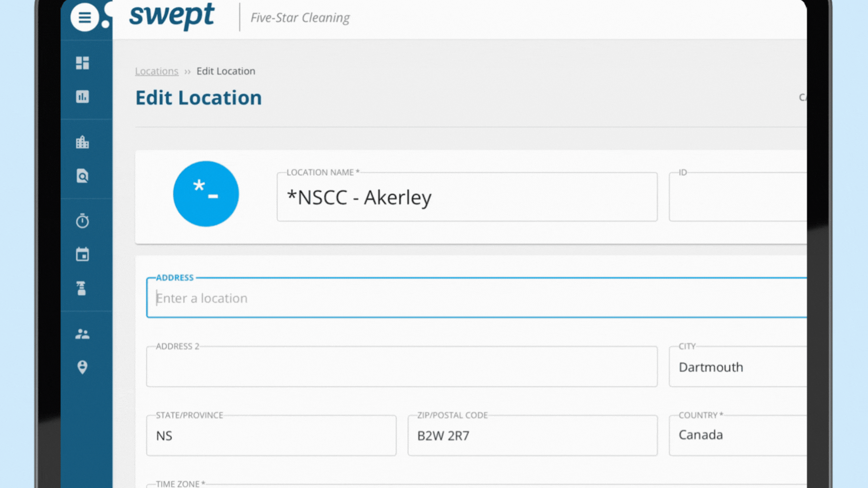Edit the Zip/Postal Code field
This screenshot has width=868, height=488.
pyautogui.click(x=532, y=436)
